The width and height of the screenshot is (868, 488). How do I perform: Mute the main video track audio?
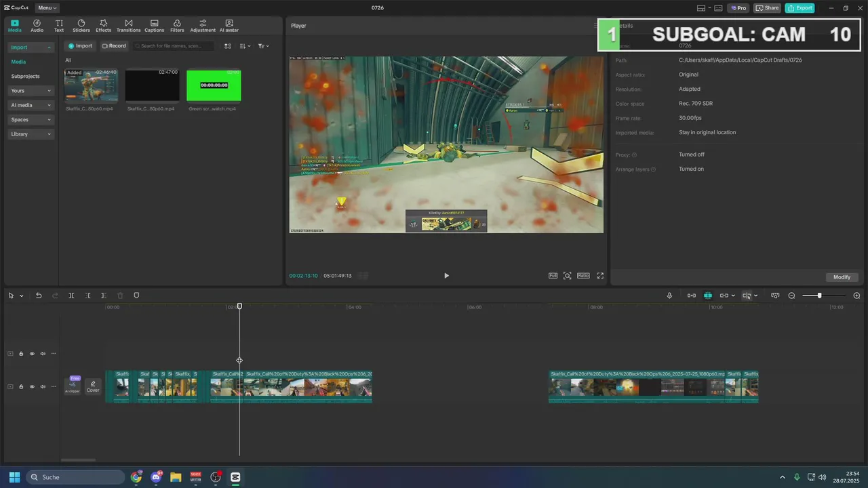(43, 386)
